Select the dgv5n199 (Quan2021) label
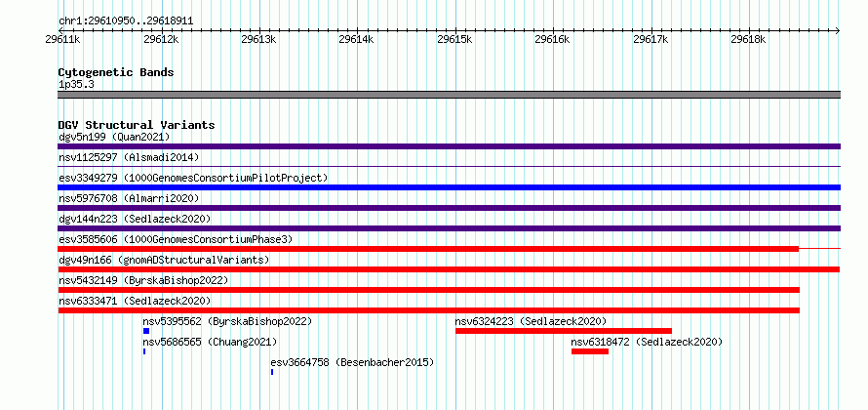The height and width of the screenshot is (410, 868). click(x=114, y=137)
